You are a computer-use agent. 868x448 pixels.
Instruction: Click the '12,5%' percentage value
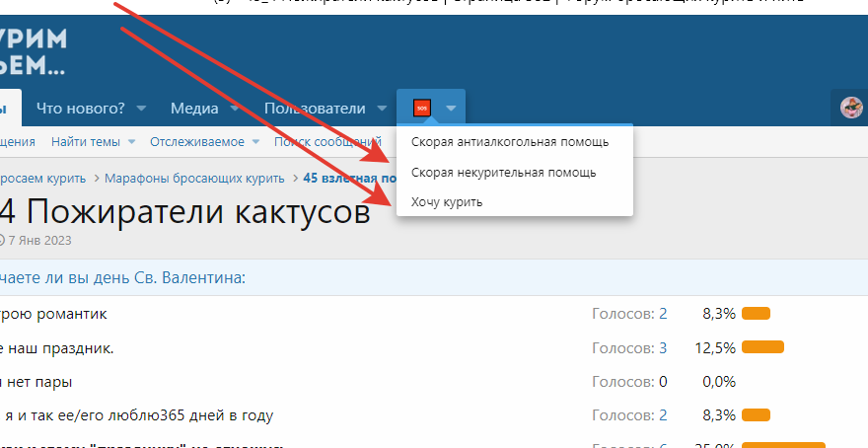pos(715,347)
